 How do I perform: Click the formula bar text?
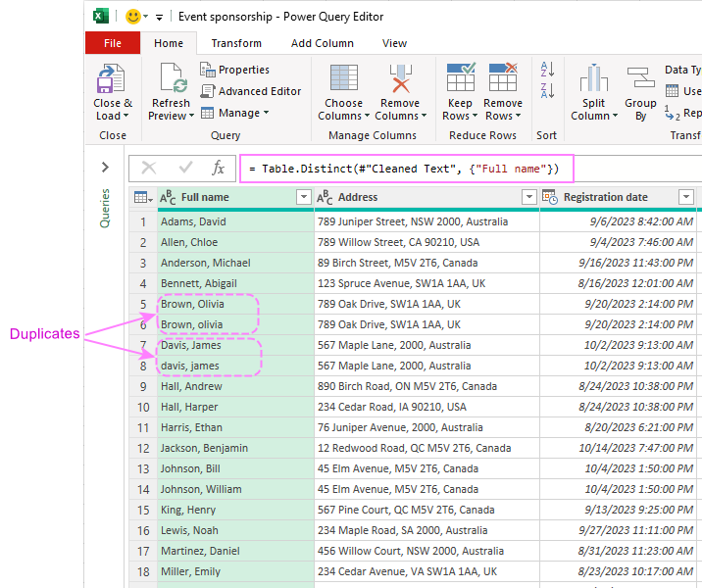[404, 169]
